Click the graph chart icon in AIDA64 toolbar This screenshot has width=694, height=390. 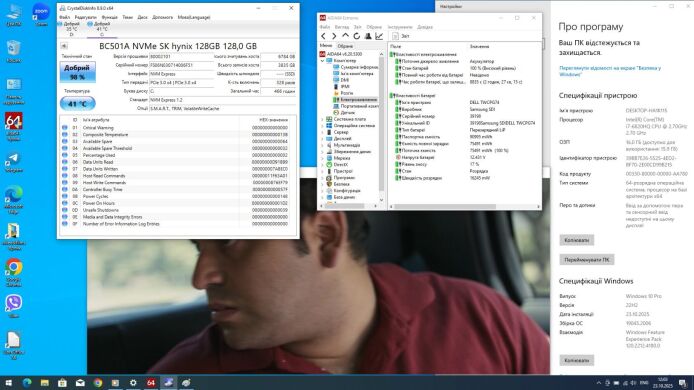(x=379, y=36)
